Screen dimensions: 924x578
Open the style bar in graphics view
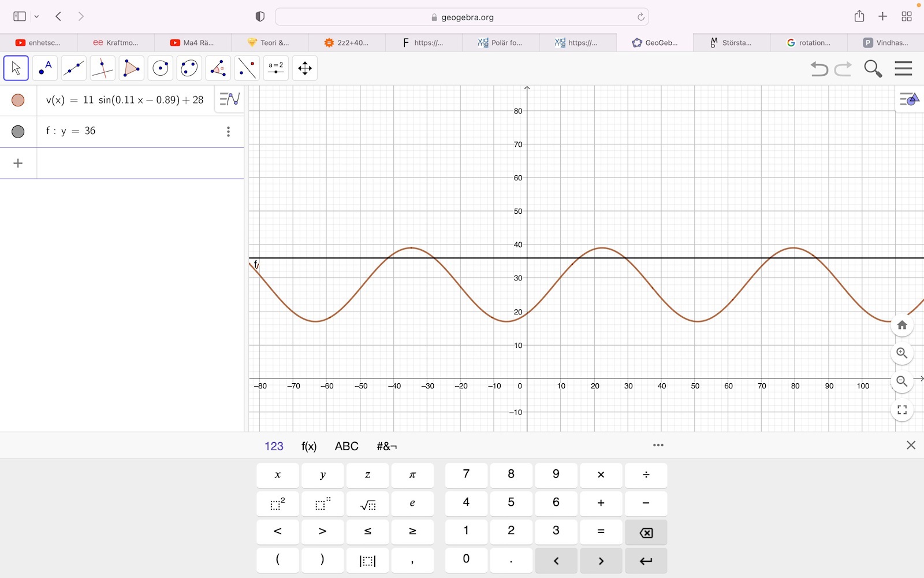click(x=909, y=99)
